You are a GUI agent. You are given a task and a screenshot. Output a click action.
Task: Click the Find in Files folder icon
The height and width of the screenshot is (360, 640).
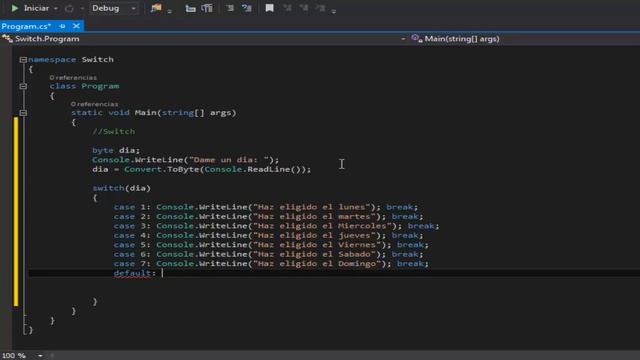[x=156, y=8]
